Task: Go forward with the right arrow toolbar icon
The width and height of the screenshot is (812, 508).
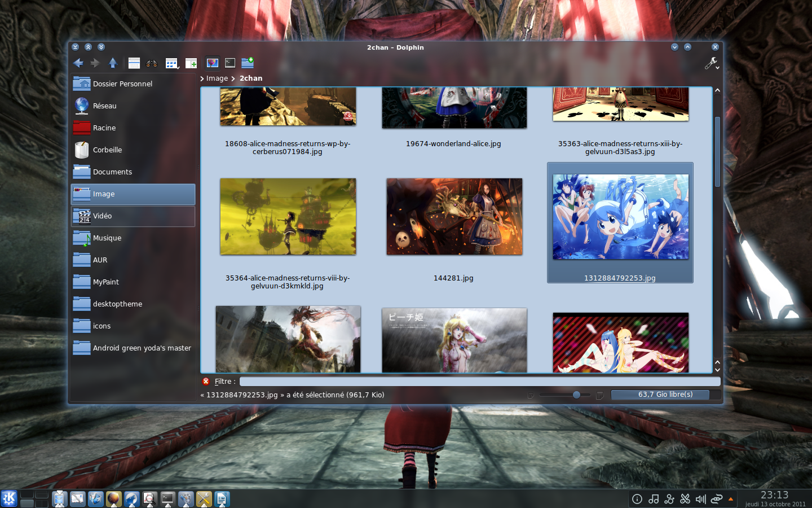Action: coord(95,63)
